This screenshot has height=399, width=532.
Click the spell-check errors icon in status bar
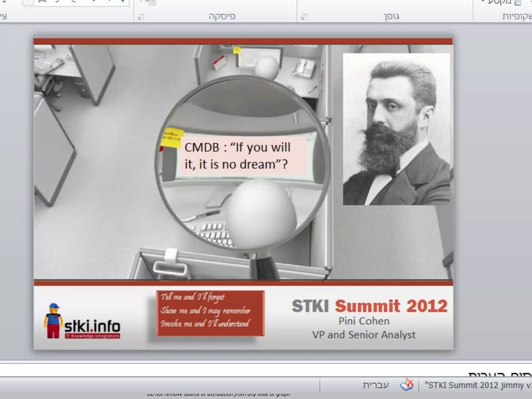(407, 385)
